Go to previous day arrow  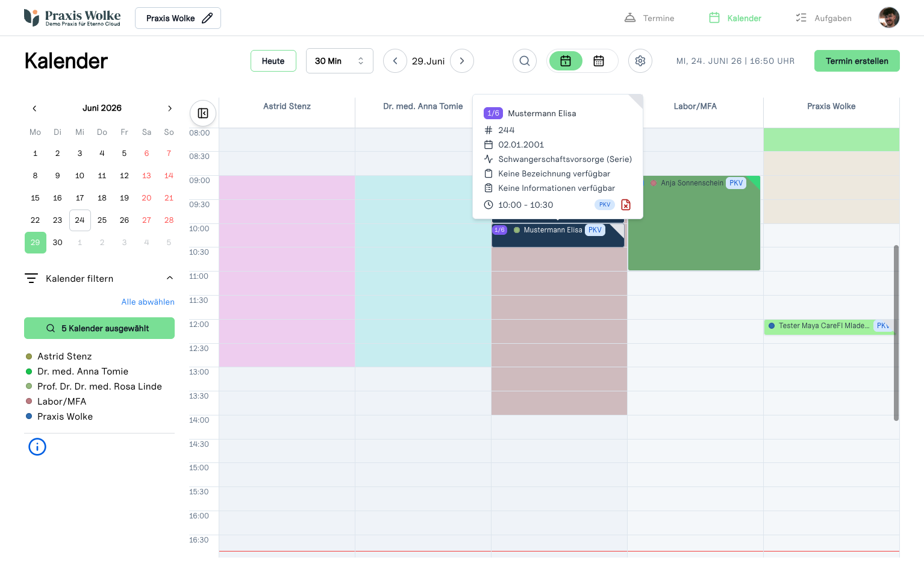coord(395,61)
